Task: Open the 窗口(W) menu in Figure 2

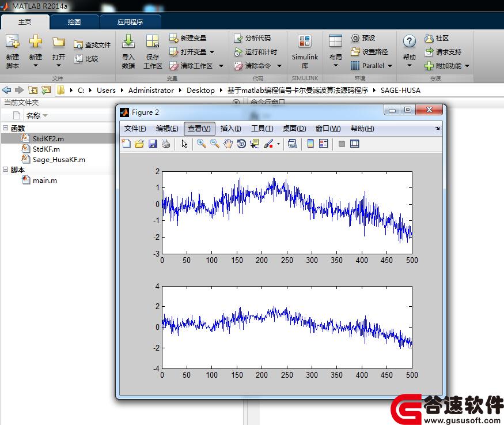Action: [x=328, y=129]
